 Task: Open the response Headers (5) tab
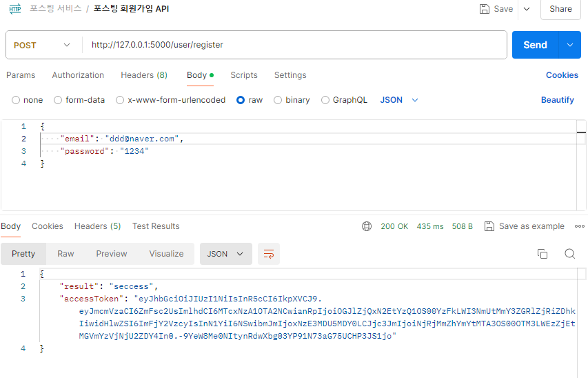pos(97,226)
